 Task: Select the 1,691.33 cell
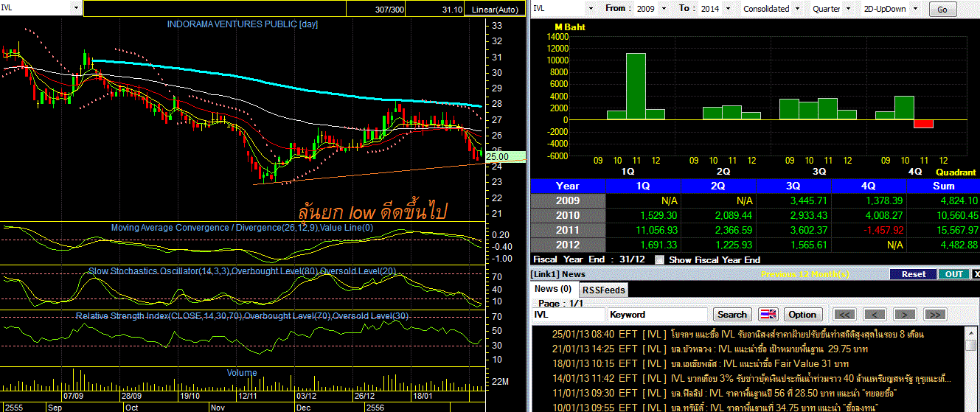pos(644,245)
